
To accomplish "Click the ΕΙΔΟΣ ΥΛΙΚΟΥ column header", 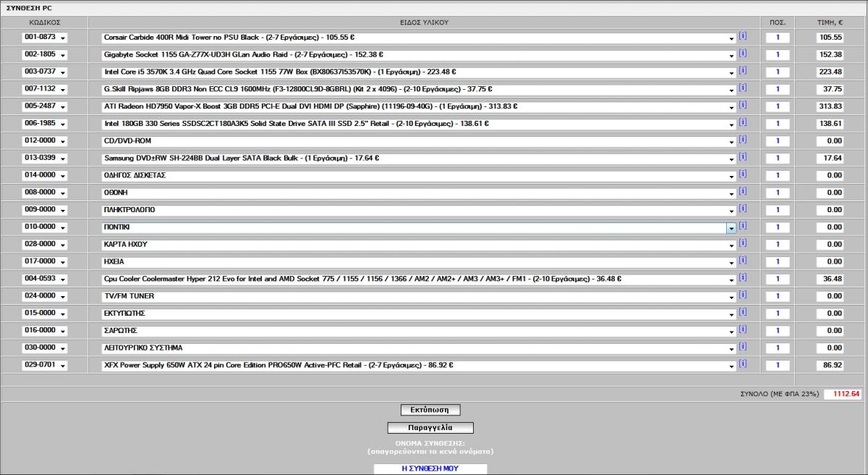I will (424, 22).
